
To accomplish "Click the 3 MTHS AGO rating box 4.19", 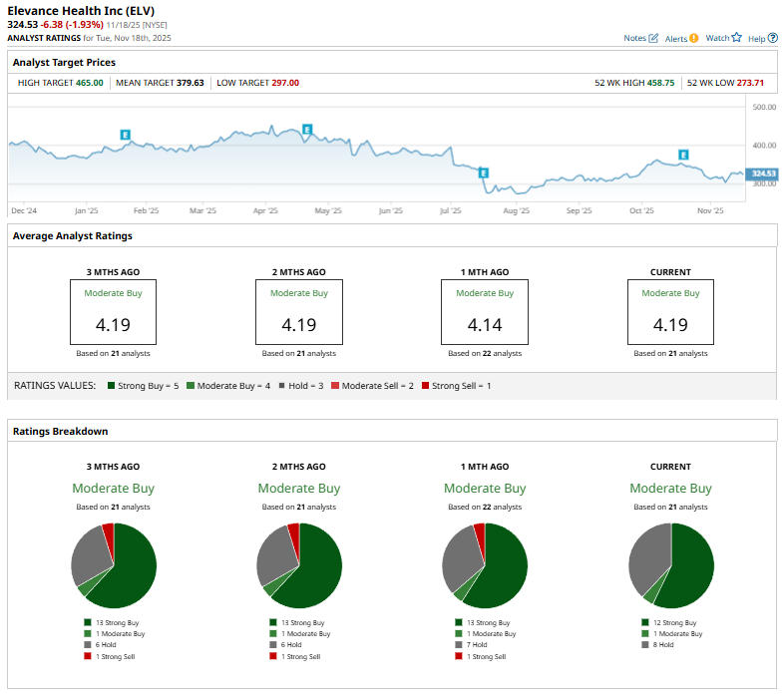I will 113,312.
